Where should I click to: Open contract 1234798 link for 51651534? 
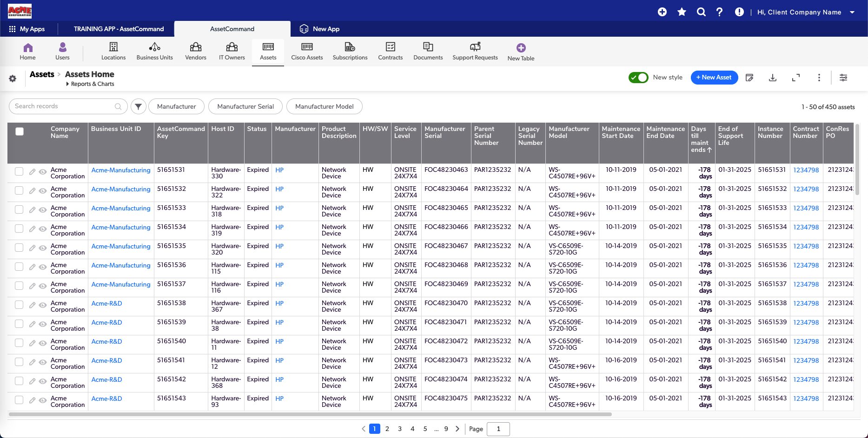click(x=806, y=228)
